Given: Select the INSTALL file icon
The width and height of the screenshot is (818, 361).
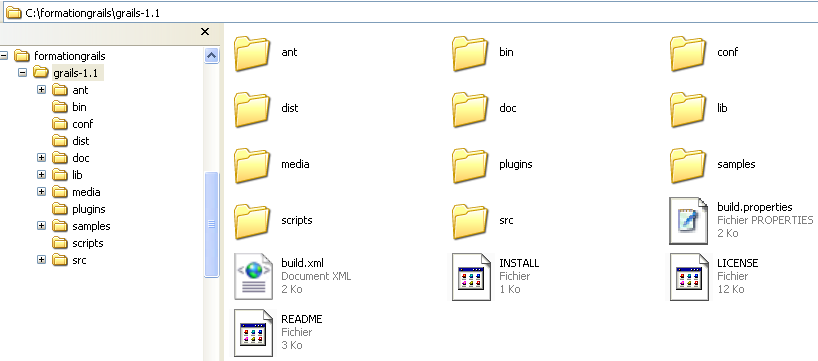Looking at the screenshot, I should pyautogui.click(x=471, y=276).
